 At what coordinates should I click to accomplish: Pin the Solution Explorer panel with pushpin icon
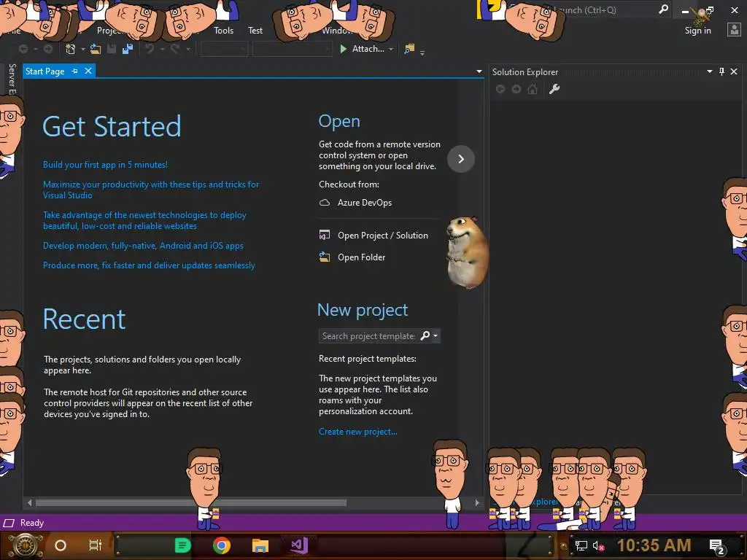coord(721,71)
